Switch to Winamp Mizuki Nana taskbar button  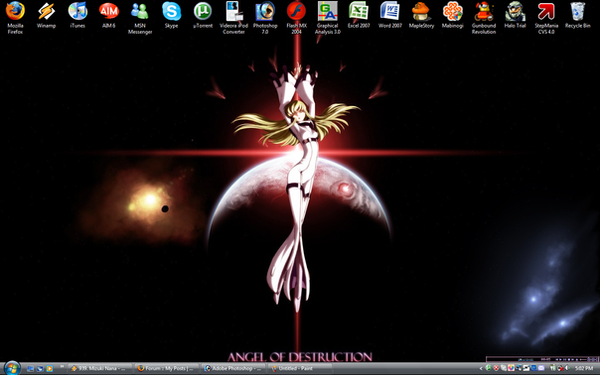coord(101,369)
